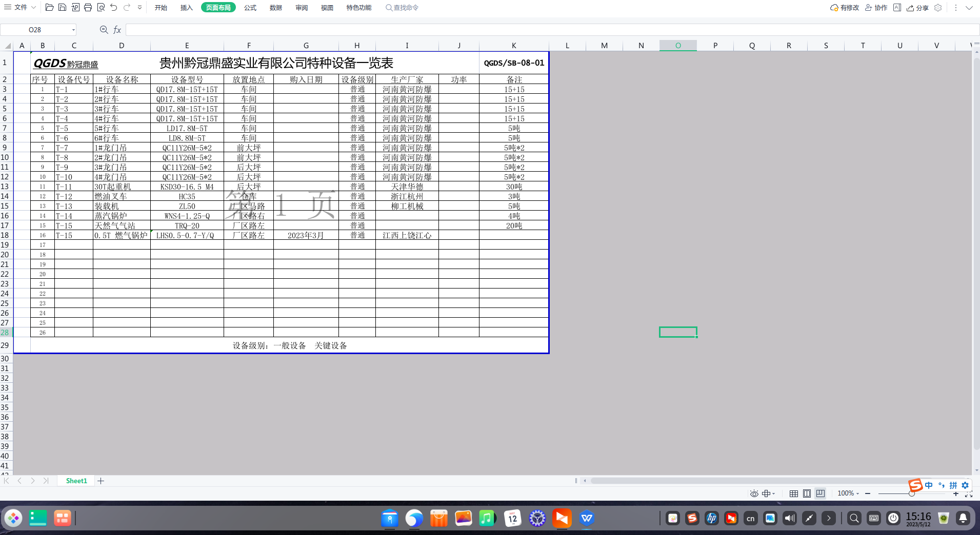This screenshot has height=535, width=980.
Task: Save the workbook with the save icon
Action: pyautogui.click(x=62, y=7)
